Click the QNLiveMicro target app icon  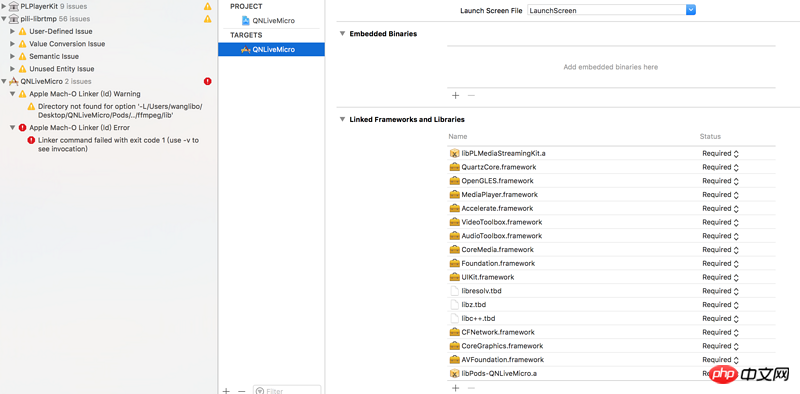tap(246, 50)
